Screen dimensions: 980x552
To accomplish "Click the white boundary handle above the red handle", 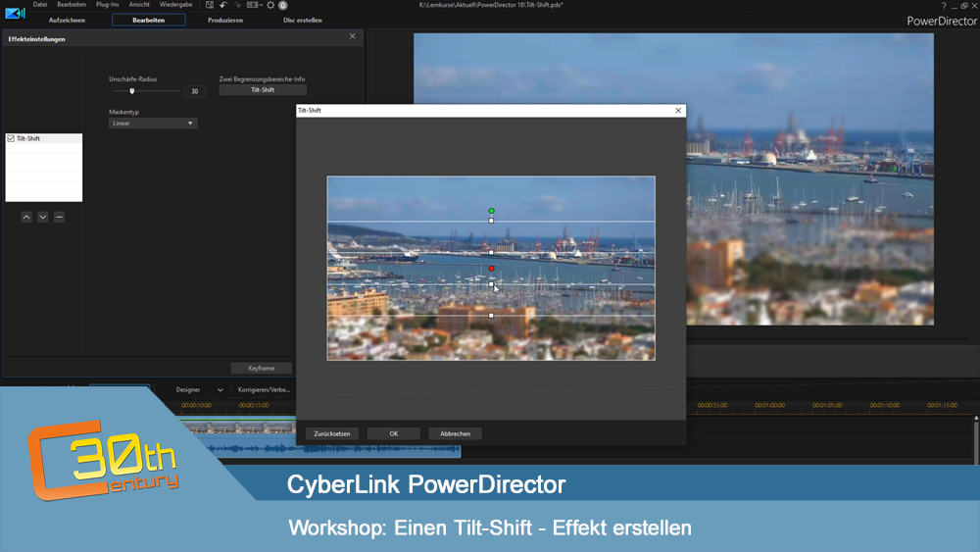I will (x=491, y=253).
